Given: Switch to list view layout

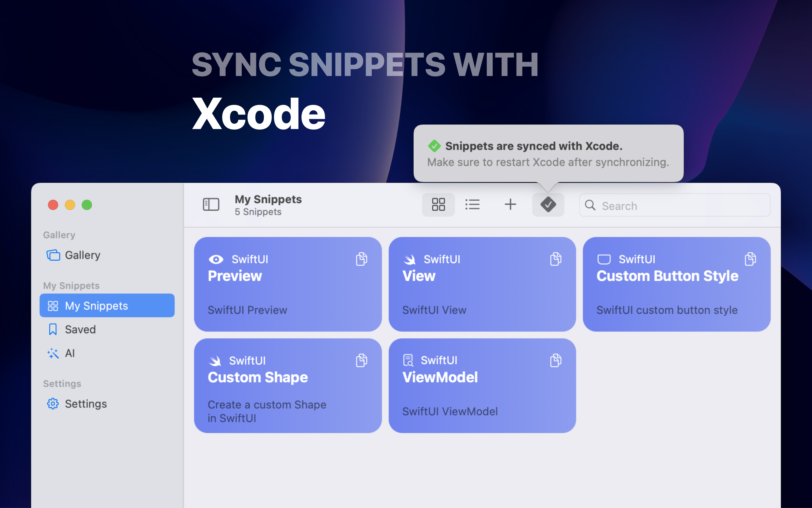Looking at the screenshot, I should coord(473,204).
